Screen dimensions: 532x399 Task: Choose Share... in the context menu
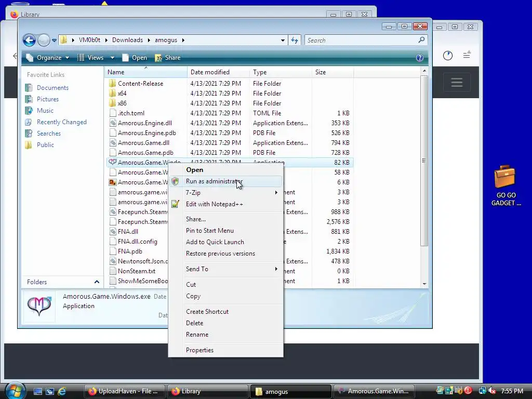pyautogui.click(x=225, y=219)
